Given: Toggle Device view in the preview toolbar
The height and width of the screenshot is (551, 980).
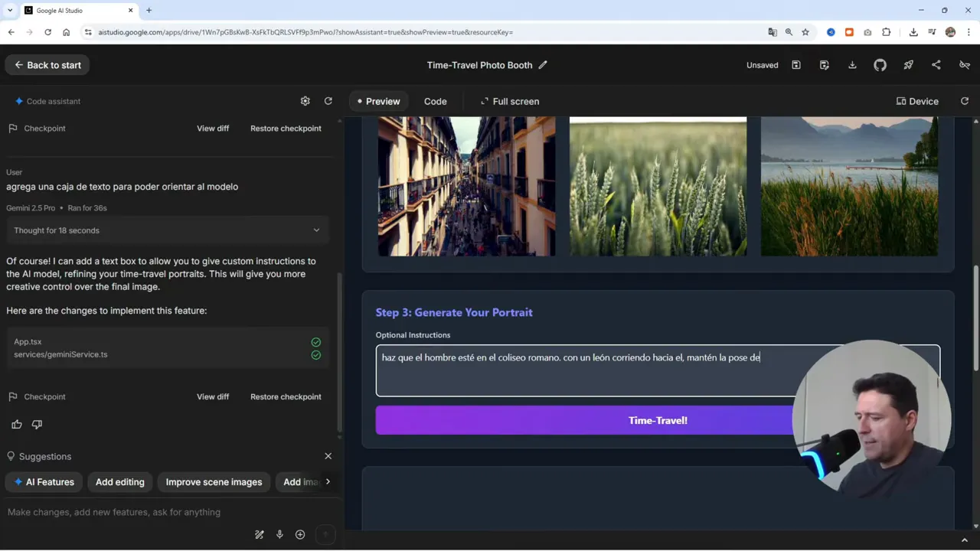Looking at the screenshot, I should (x=917, y=101).
